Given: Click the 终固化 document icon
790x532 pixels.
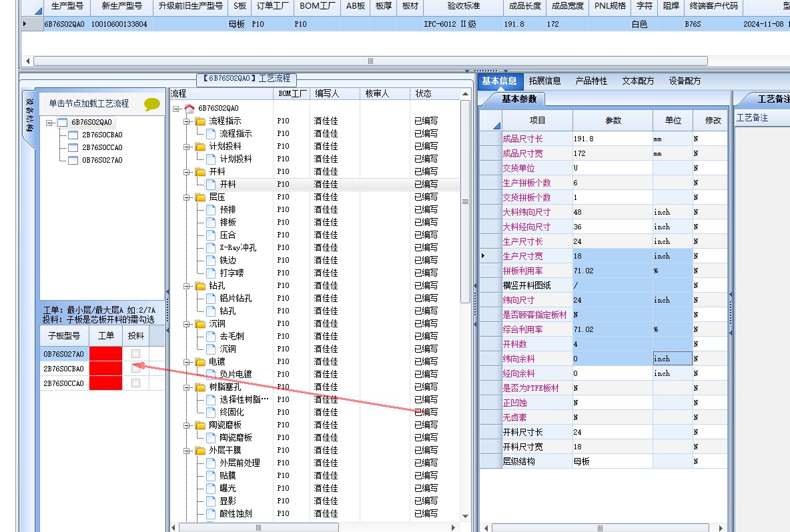Looking at the screenshot, I should 212,412.
